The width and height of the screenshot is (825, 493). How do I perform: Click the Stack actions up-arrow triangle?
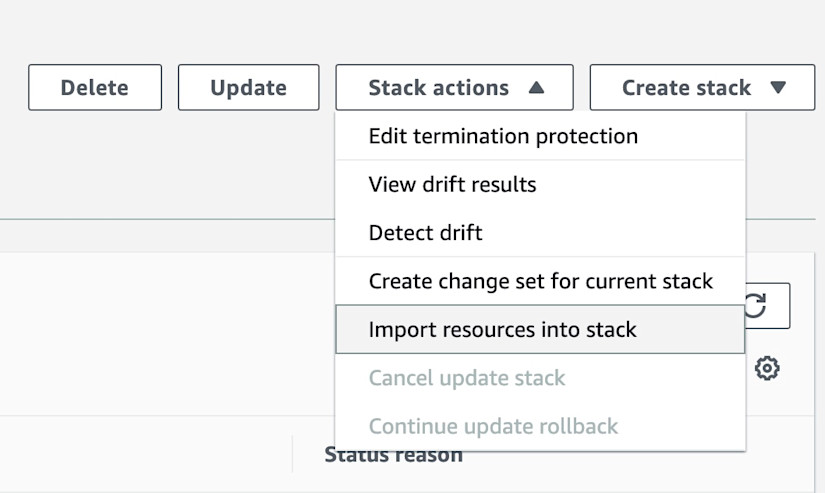(536, 88)
